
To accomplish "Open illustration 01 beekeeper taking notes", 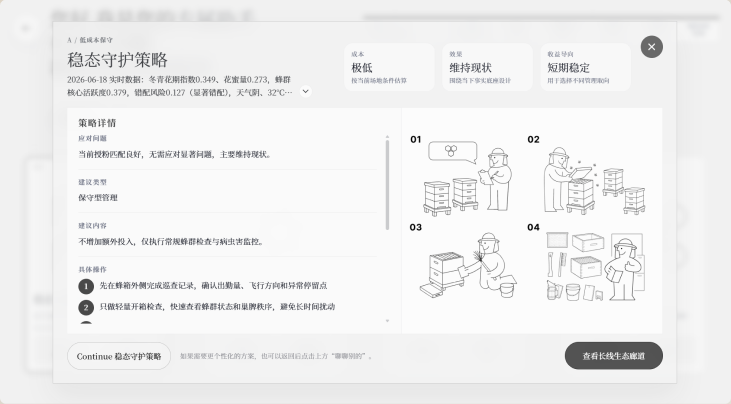I will pos(468,178).
